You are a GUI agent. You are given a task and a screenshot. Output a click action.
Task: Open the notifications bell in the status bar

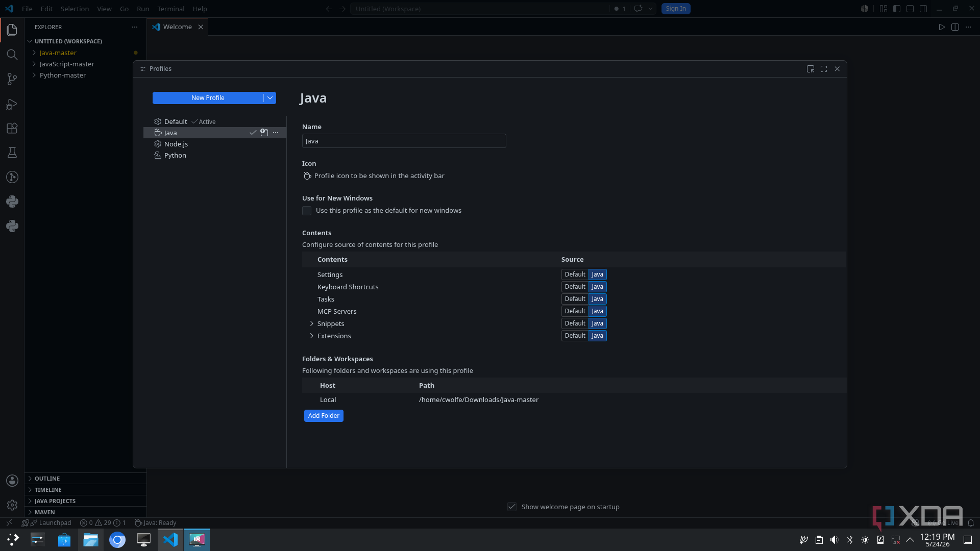[x=971, y=523]
